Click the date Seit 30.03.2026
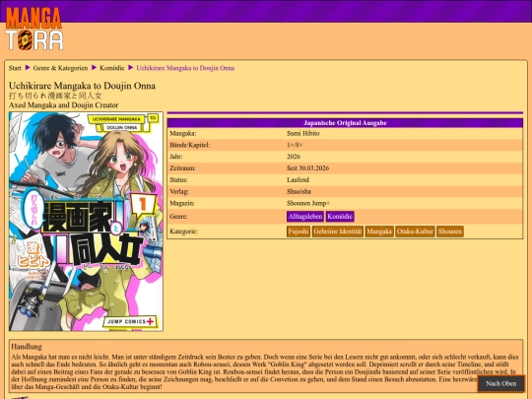 tap(307, 167)
